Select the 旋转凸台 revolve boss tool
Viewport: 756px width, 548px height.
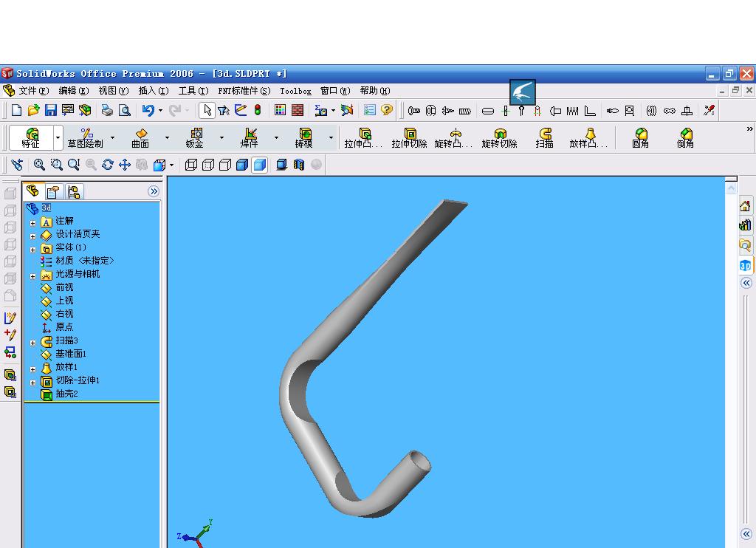[454, 137]
